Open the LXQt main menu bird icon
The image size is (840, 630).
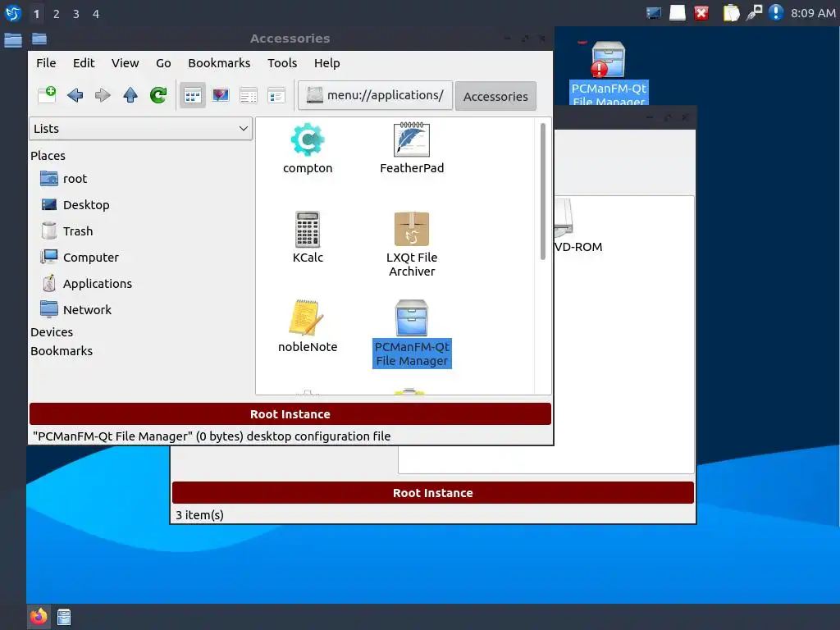coord(13,13)
